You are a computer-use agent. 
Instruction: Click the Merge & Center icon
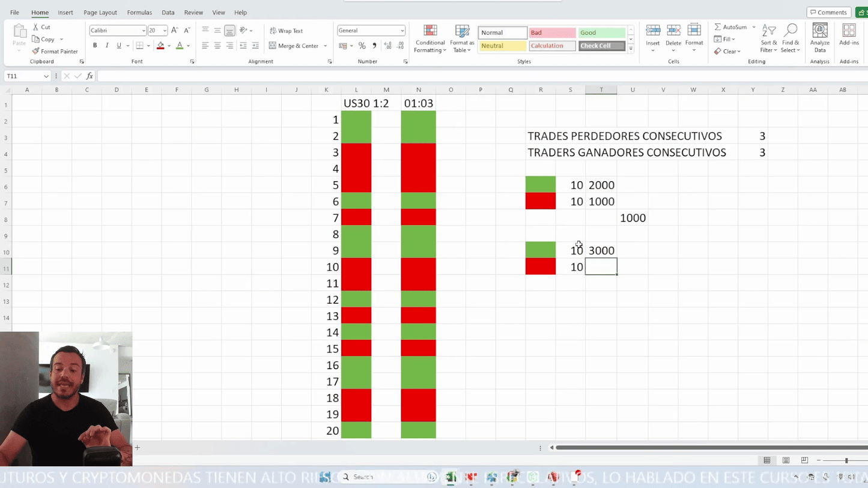tap(273, 46)
